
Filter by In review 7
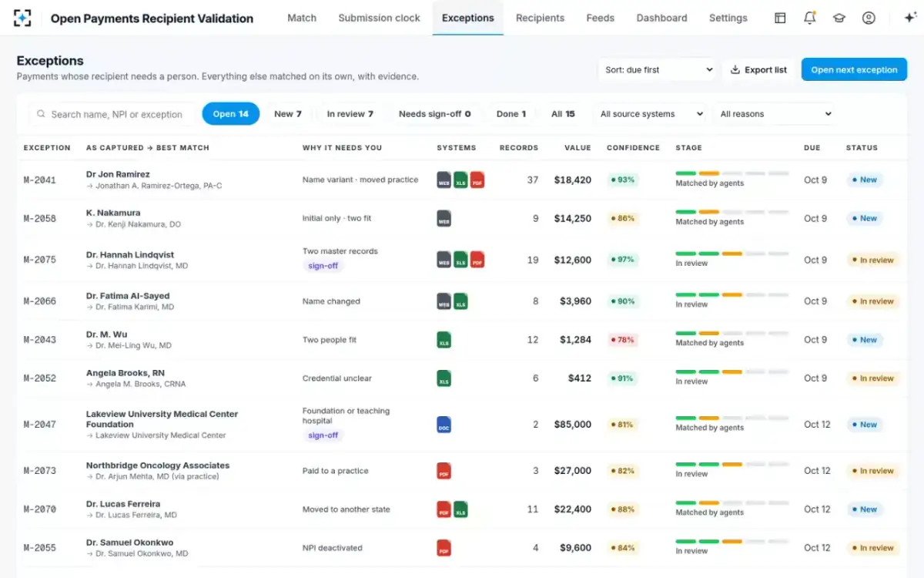coord(350,114)
